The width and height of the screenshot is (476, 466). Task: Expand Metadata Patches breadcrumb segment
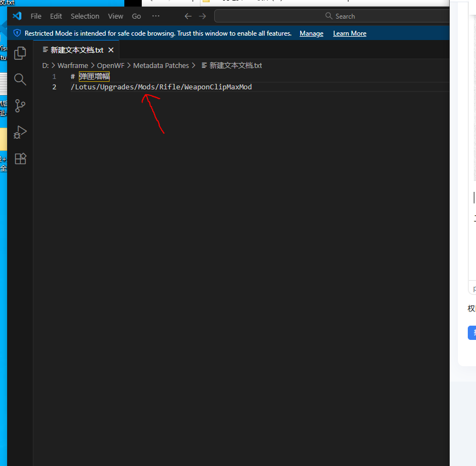(x=160, y=65)
